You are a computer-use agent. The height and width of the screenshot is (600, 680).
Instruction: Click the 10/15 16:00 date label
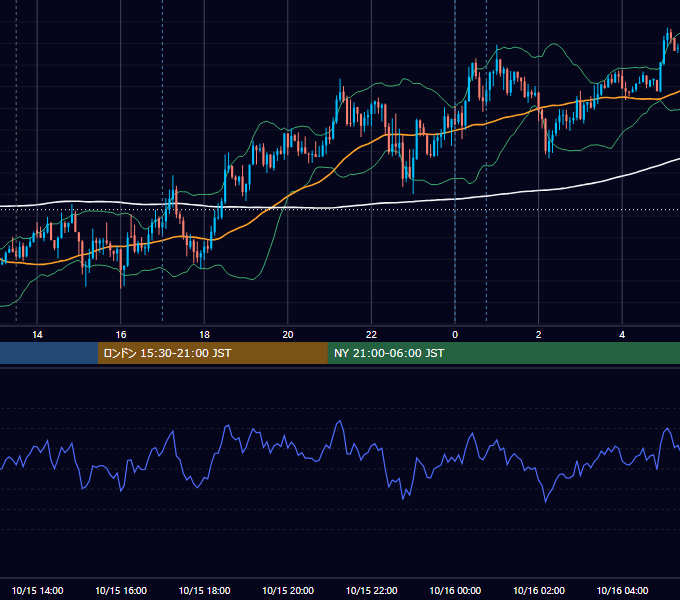121,590
